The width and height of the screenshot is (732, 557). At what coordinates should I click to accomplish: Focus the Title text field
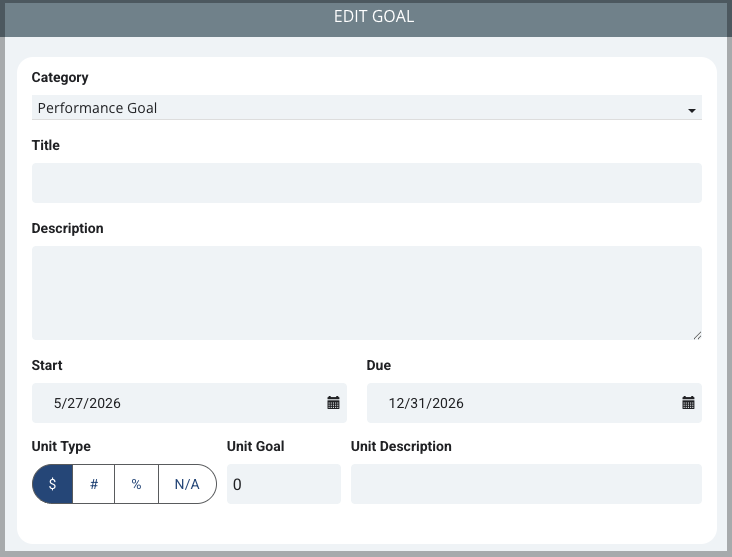[x=366, y=183]
